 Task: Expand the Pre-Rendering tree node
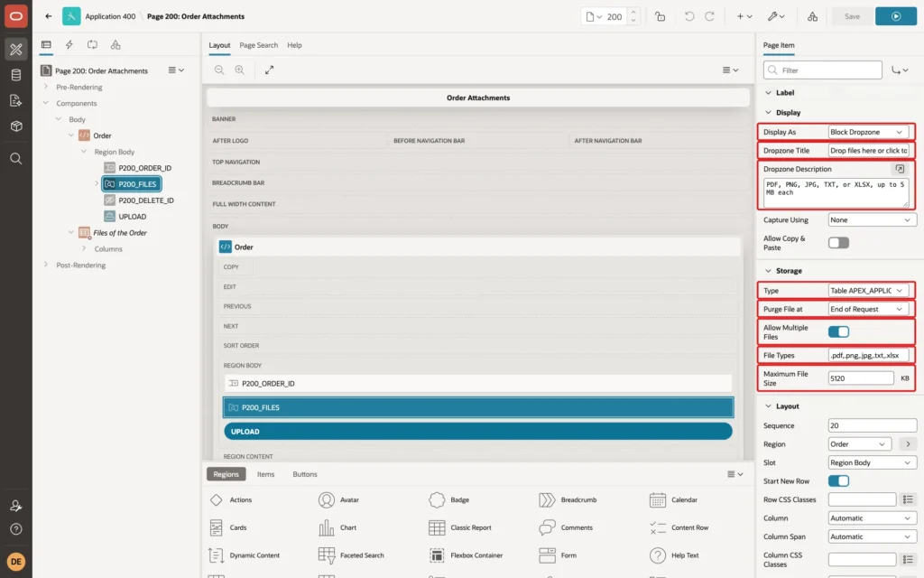pos(46,87)
